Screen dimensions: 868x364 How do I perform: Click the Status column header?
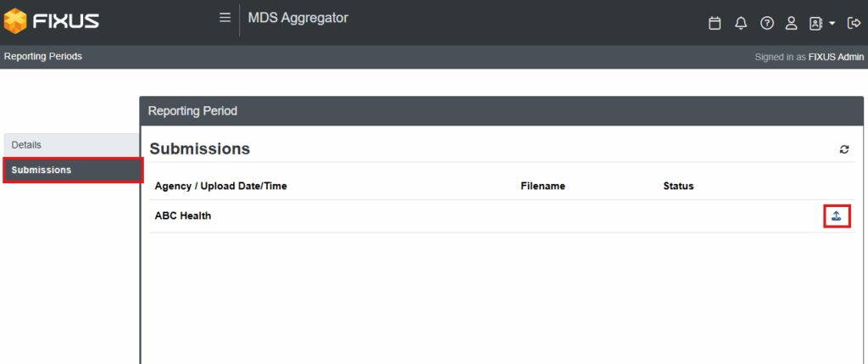tap(678, 186)
